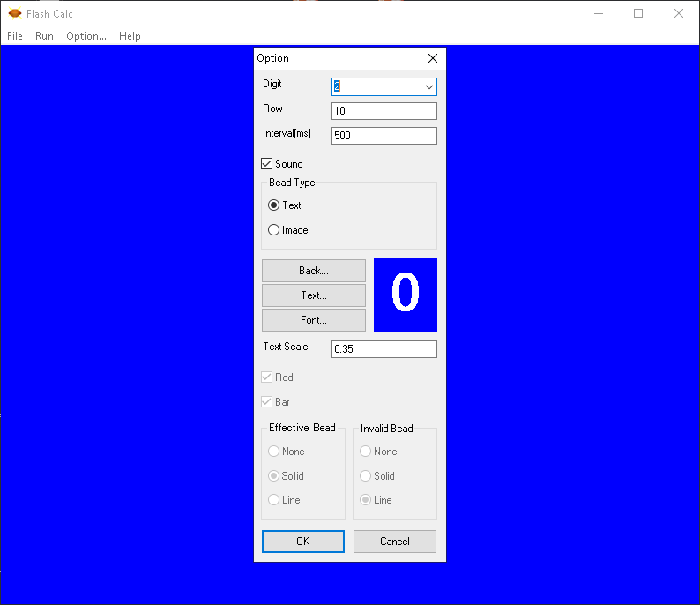Click the Back... color button
The image size is (700, 605).
(313, 271)
